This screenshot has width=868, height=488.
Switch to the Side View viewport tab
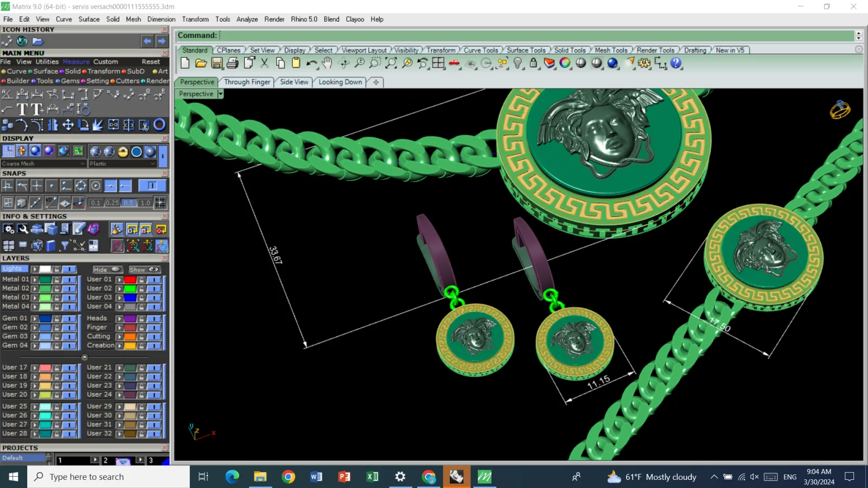[x=294, y=82]
